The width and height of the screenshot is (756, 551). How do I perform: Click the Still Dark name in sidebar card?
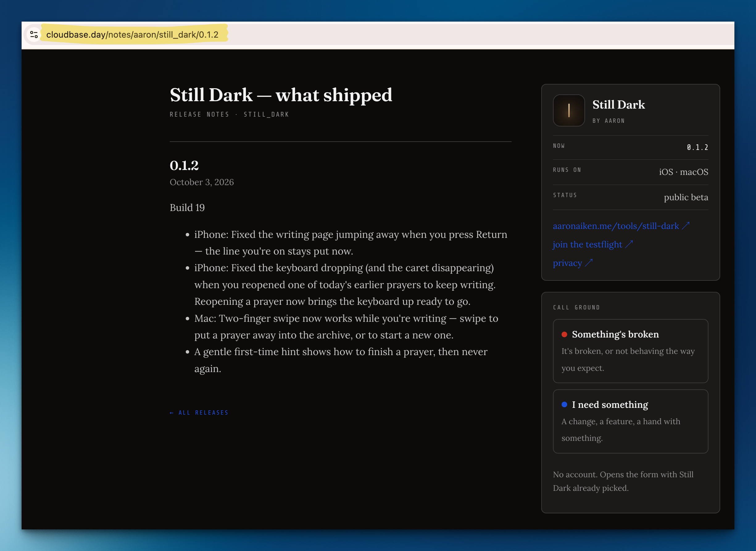(x=619, y=105)
